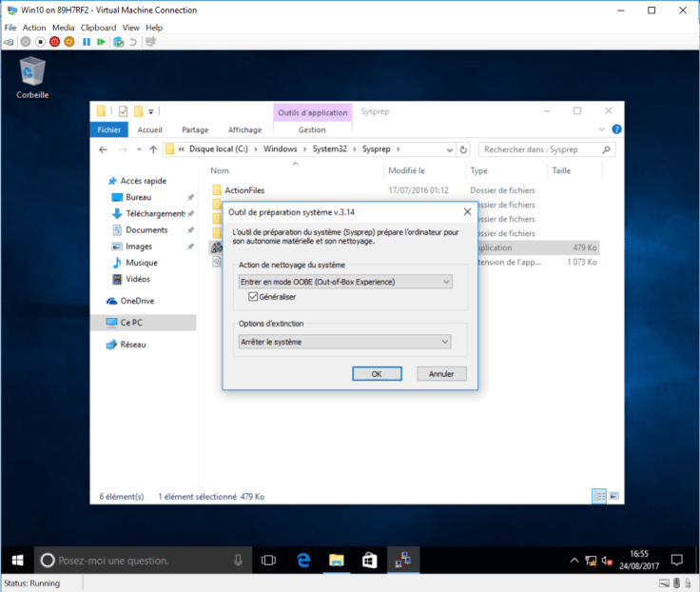The width and height of the screenshot is (700, 592).
Task: Open Microsoft Edge from the taskbar
Action: coord(303,560)
